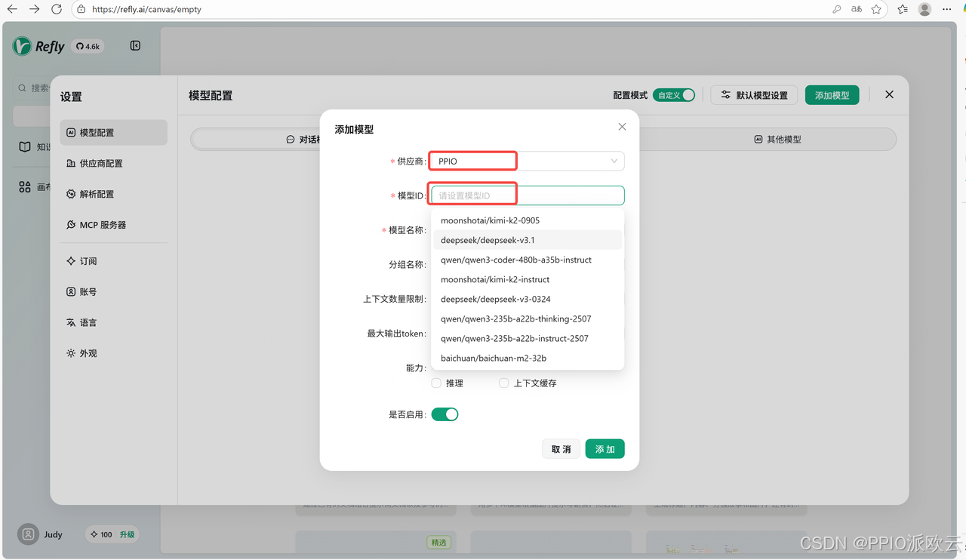Reload the page with refresh icon
966x560 pixels.
(x=57, y=9)
